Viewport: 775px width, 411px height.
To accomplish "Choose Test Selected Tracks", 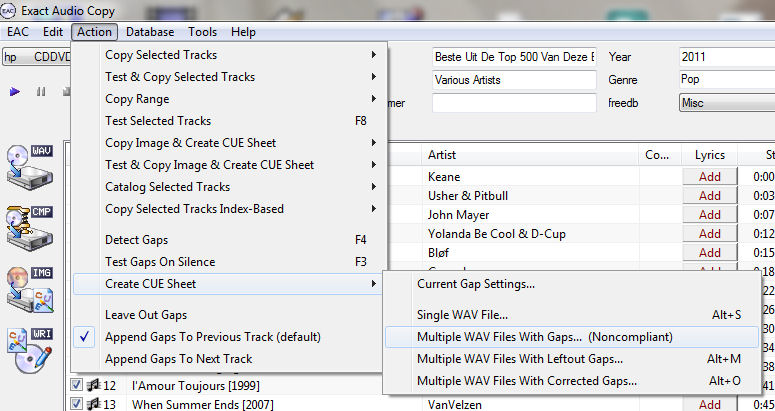I will (227, 121).
